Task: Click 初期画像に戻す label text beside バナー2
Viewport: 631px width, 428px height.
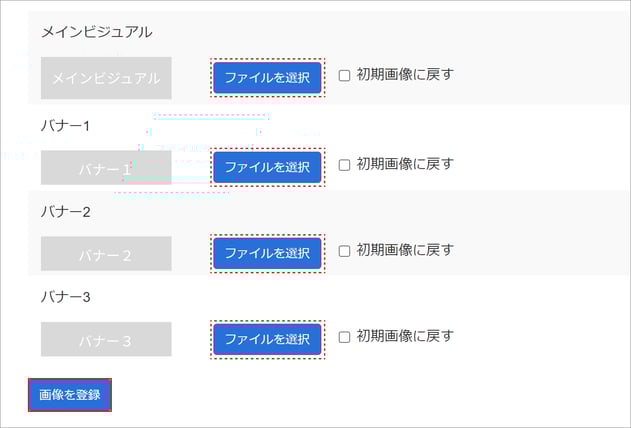Action: point(405,250)
